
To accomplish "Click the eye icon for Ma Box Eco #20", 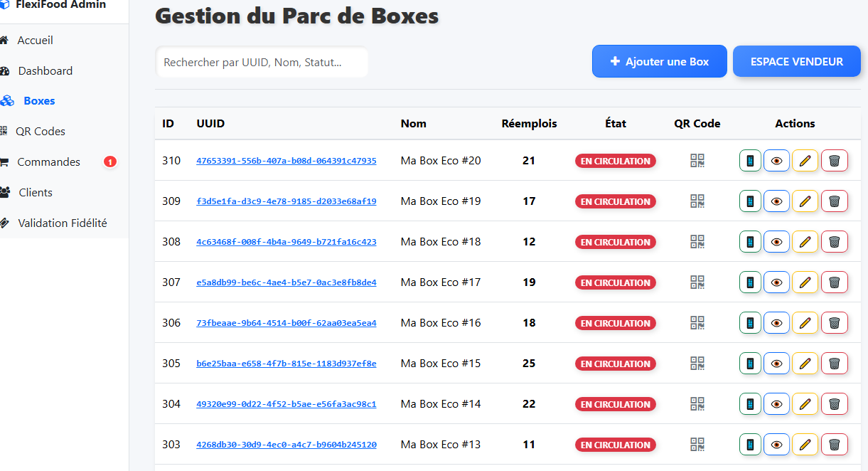I will click(776, 161).
